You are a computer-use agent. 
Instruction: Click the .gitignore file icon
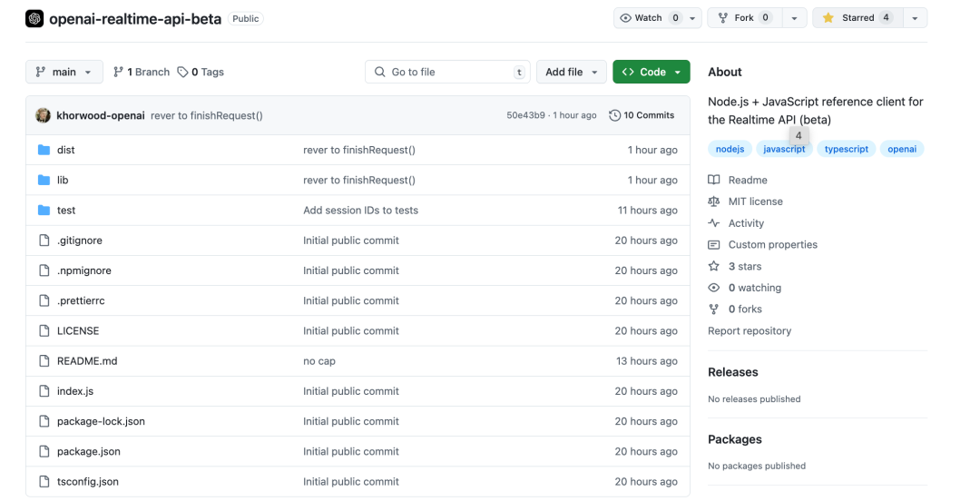(44, 241)
